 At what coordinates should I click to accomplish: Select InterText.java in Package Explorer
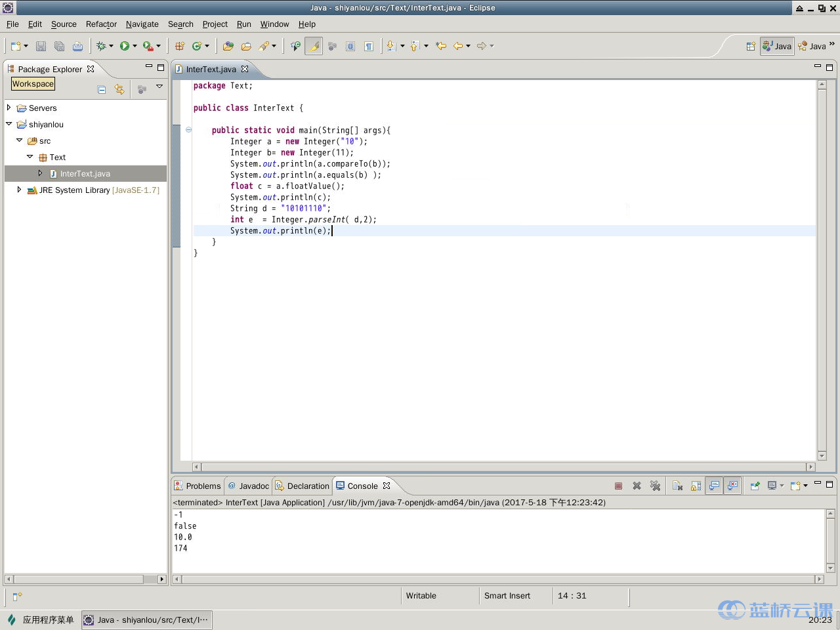pyautogui.click(x=85, y=174)
